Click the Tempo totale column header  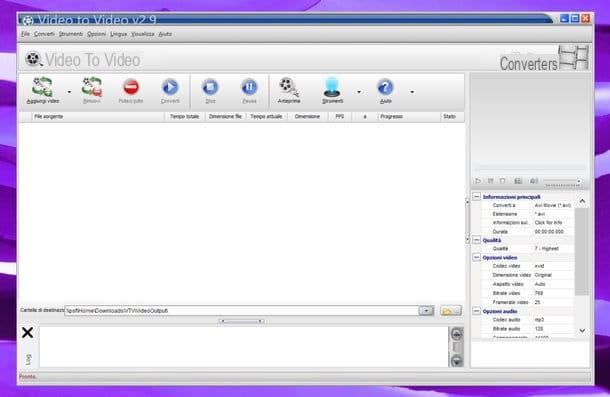tap(184, 116)
